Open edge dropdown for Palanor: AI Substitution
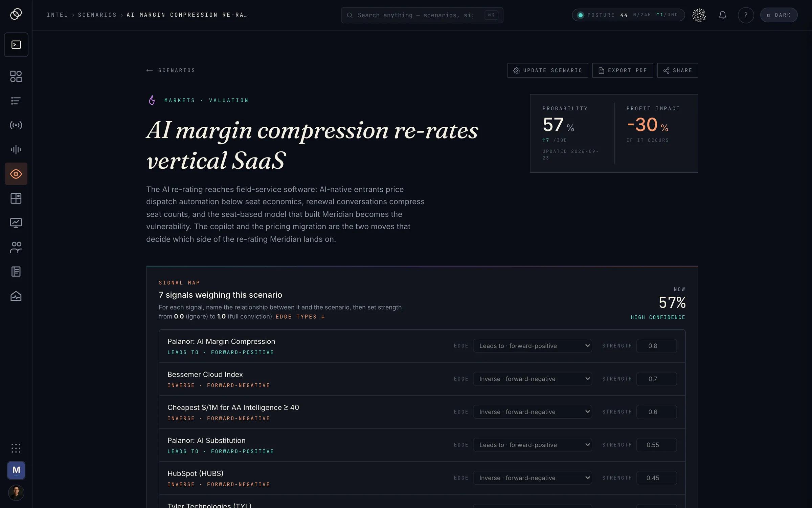This screenshot has height=508, width=812. point(533,445)
